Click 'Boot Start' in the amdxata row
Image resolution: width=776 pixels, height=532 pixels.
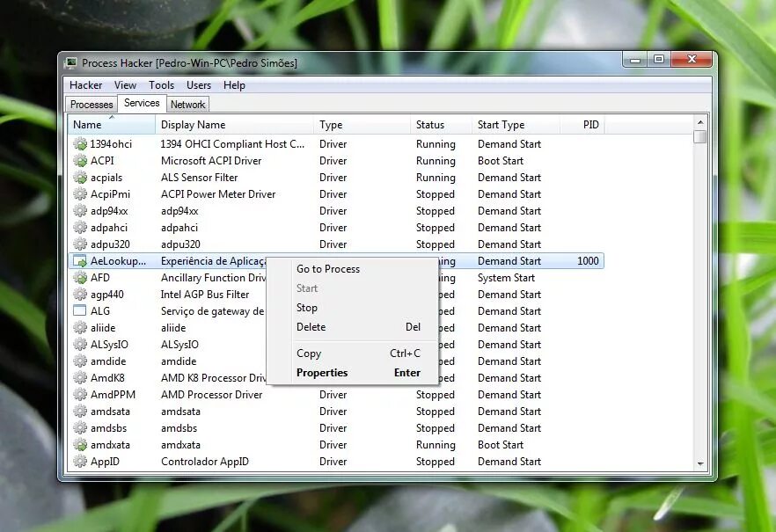coord(501,445)
